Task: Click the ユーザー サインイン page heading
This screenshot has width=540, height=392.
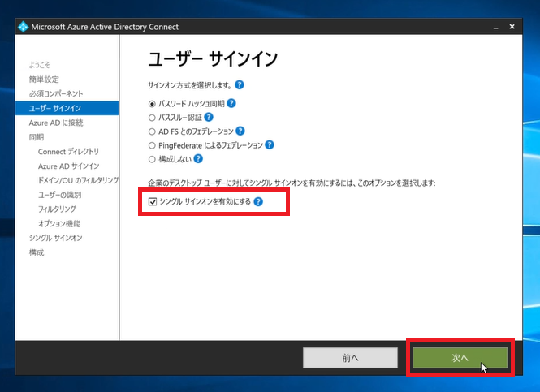Action: [213, 59]
